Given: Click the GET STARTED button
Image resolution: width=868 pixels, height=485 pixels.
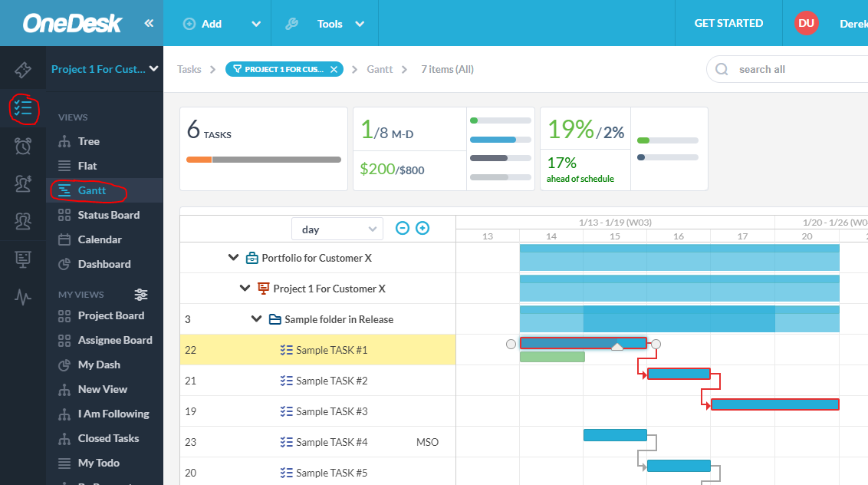Looking at the screenshot, I should click(x=728, y=23).
